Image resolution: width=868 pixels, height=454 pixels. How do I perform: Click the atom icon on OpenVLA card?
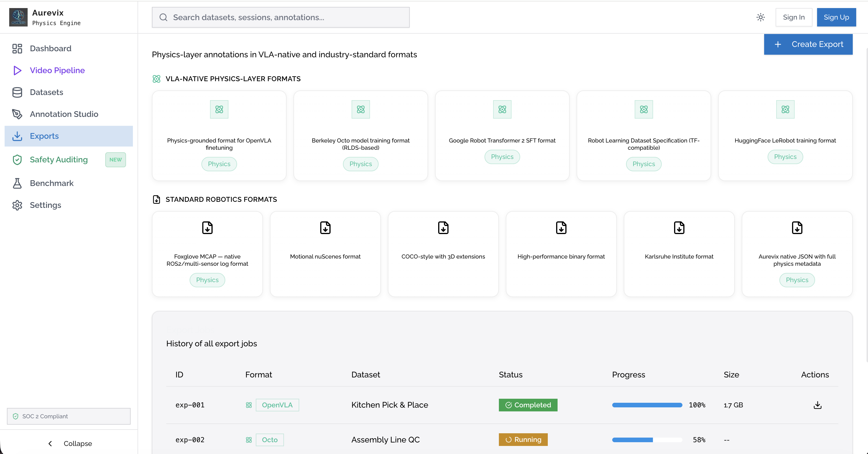point(219,109)
